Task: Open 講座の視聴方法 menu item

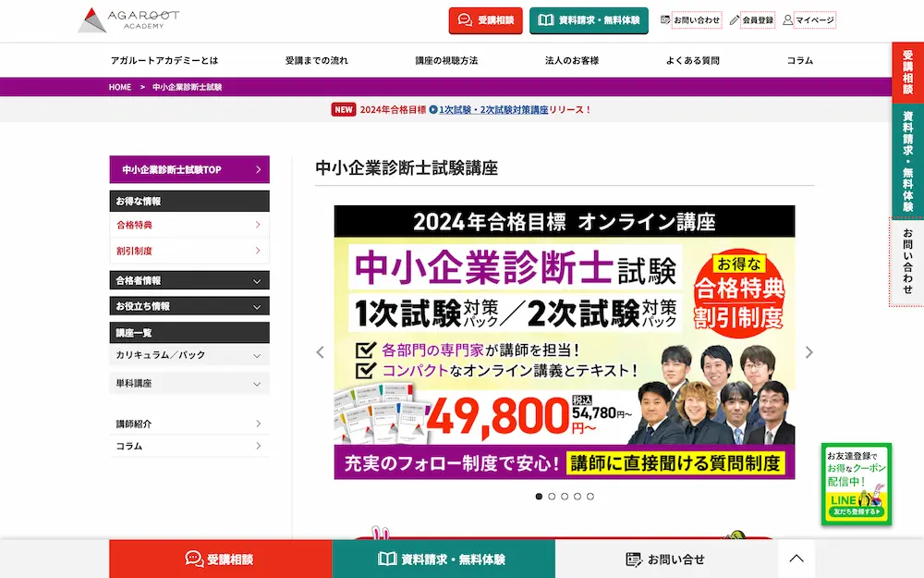Action: pyautogui.click(x=446, y=60)
